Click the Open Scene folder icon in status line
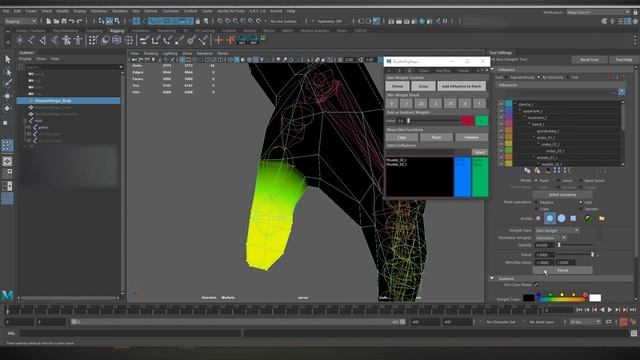 point(56,21)
